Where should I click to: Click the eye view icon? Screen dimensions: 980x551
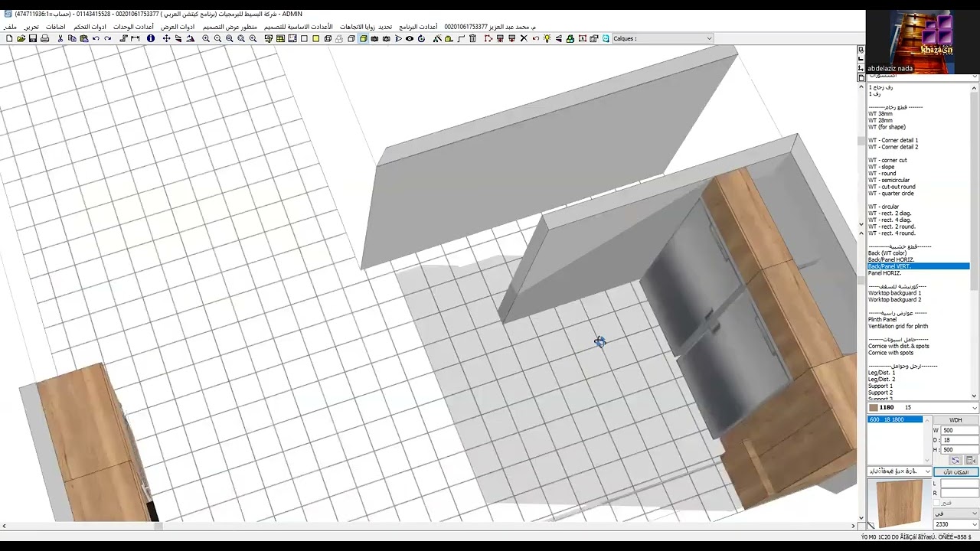(410, 38)
